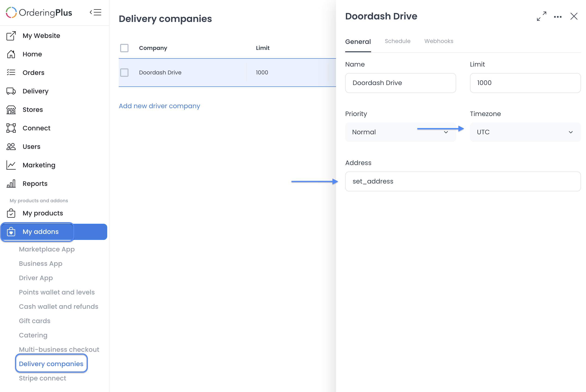Open Cash wallet and refunds entry
This screenshot has height=392, width=586.
(58, 306)
